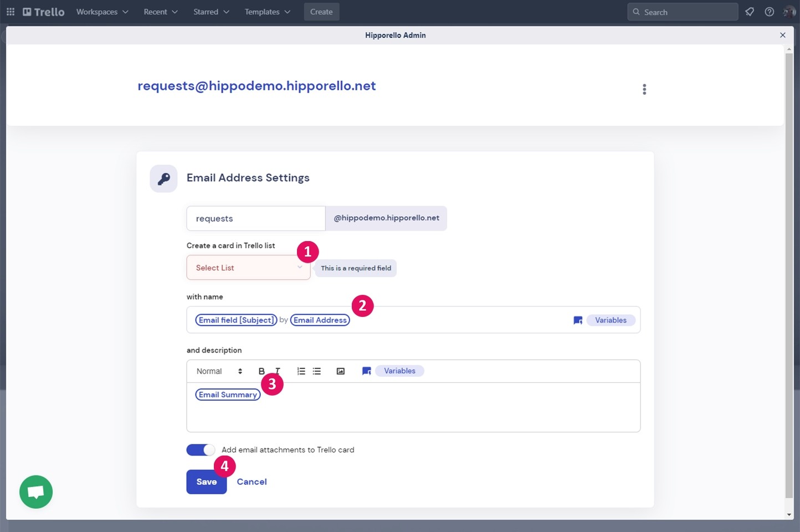The width and height of the screenshot is (800, 532).
Task: Toggle Add email attachments to Trello card
Action: pyautogui.click(x=201, y=450)
